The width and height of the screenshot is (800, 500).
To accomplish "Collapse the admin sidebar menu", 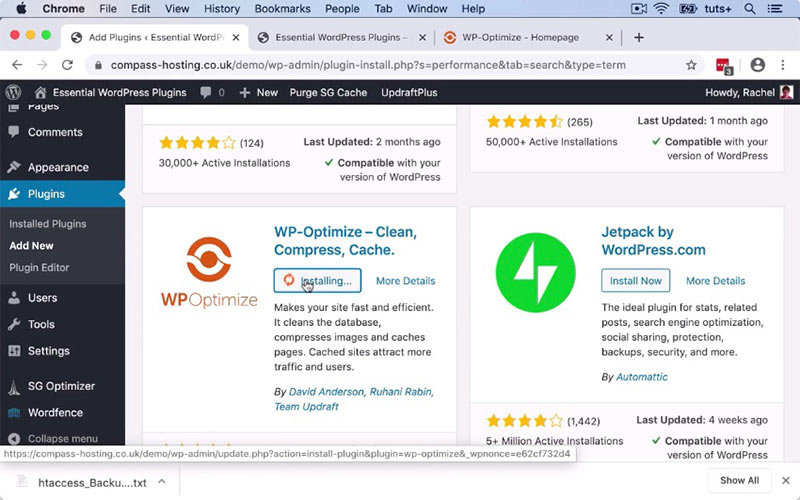I will coord(62,439).
